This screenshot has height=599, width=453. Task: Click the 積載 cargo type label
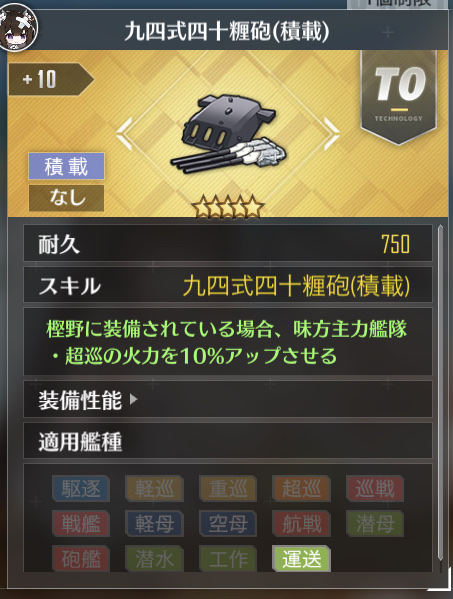tap(66, 167)
